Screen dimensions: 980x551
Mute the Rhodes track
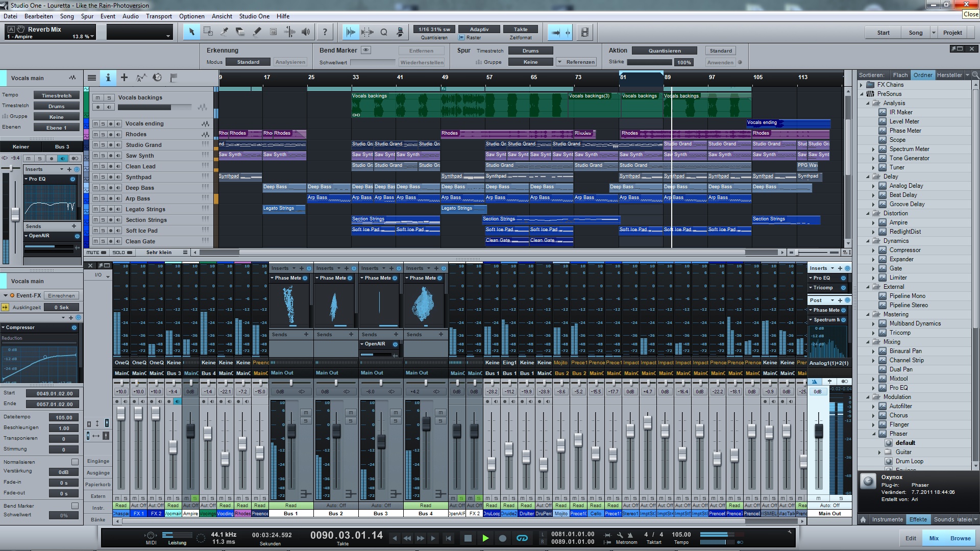pyautogui.click(x=95, y=134)
